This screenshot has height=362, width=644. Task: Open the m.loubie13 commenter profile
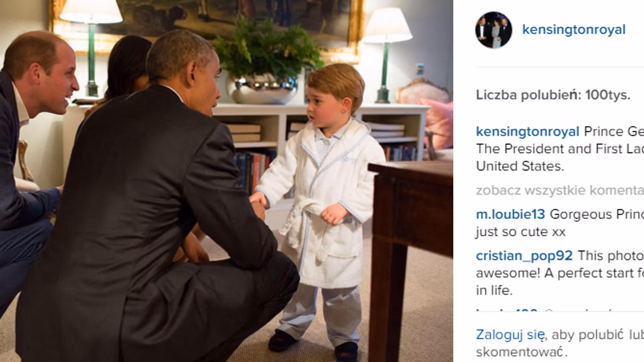point(510,214)
